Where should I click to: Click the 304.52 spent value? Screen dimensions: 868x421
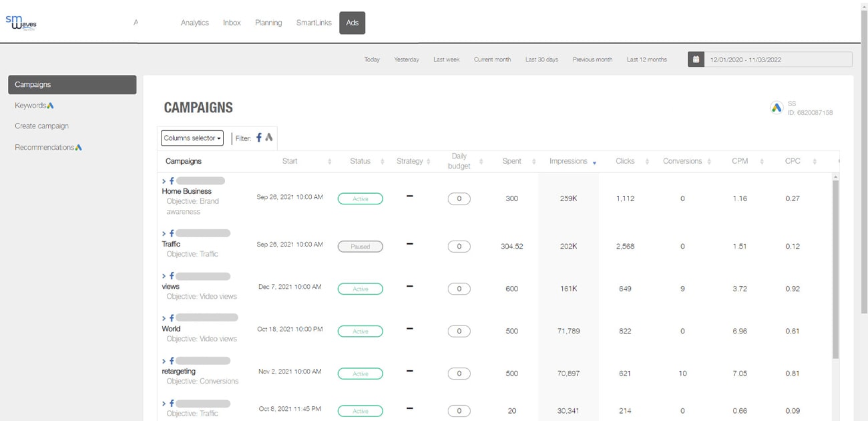pyautogui.click(x=511, y=247)
